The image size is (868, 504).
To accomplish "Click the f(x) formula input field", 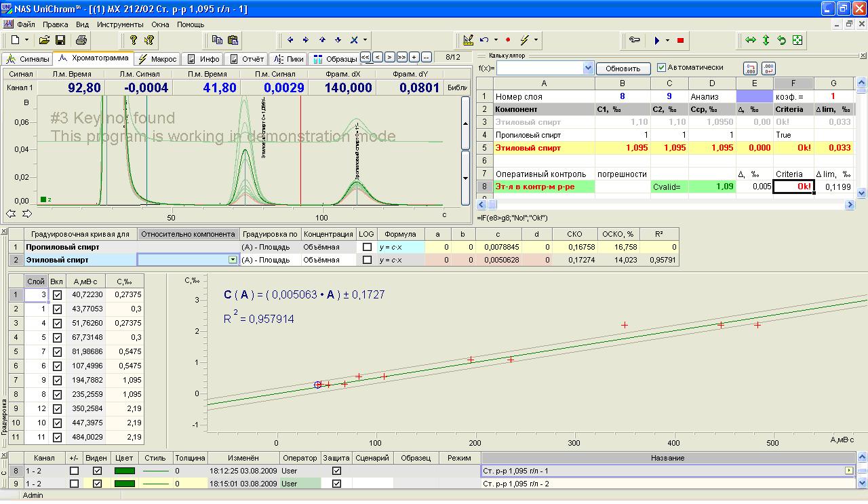I will (x=539, y=68).
